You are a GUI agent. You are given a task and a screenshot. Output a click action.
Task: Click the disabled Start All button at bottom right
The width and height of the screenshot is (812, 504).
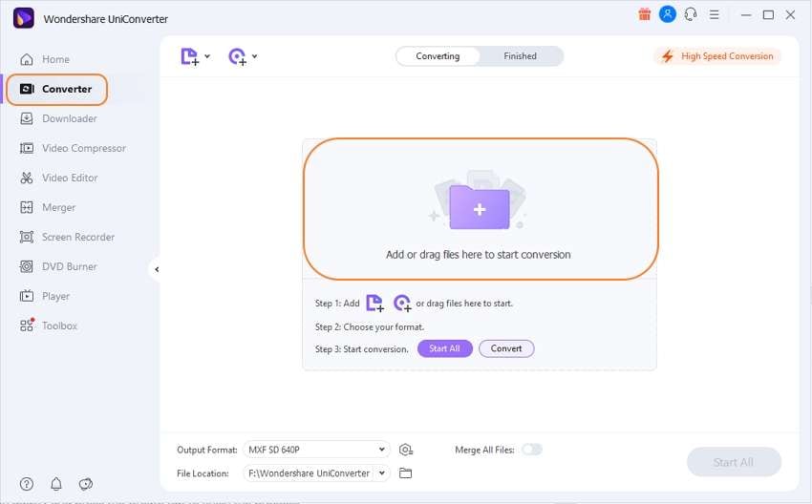point(734,462)
